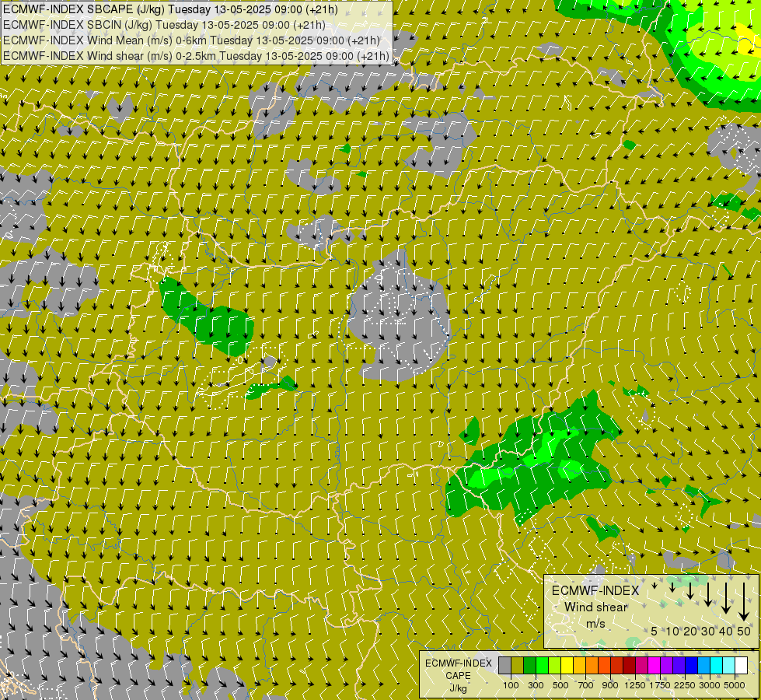The width and height of the screenshot is (761, 700).
Task: Click the 20 m/s wind shear arrow
Action: pyautogui.click(x=690, y=590)
